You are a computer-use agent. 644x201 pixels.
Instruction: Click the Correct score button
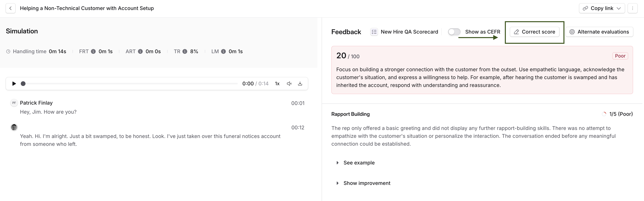534,32
